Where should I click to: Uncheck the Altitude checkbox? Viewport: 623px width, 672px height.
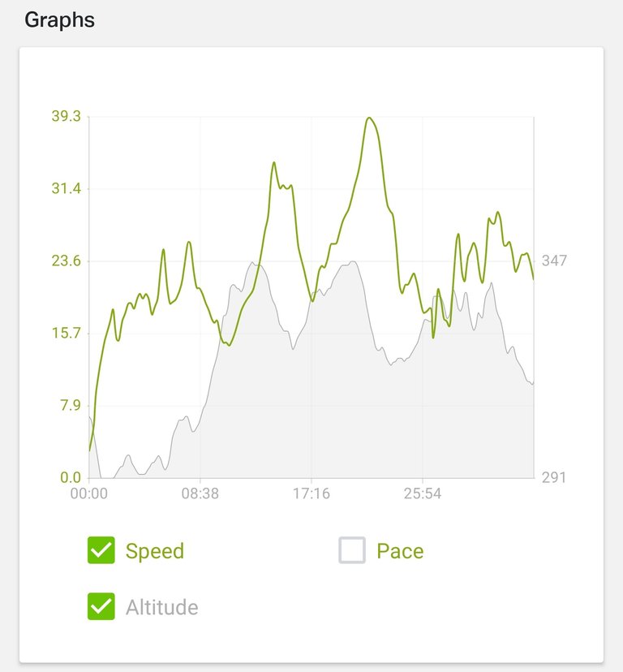pos(101,606)
